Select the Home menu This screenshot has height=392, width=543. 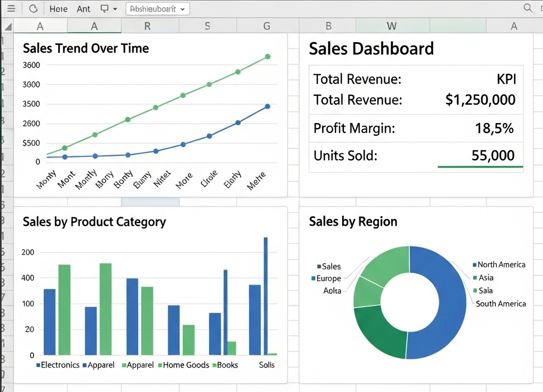coord(58,8)
